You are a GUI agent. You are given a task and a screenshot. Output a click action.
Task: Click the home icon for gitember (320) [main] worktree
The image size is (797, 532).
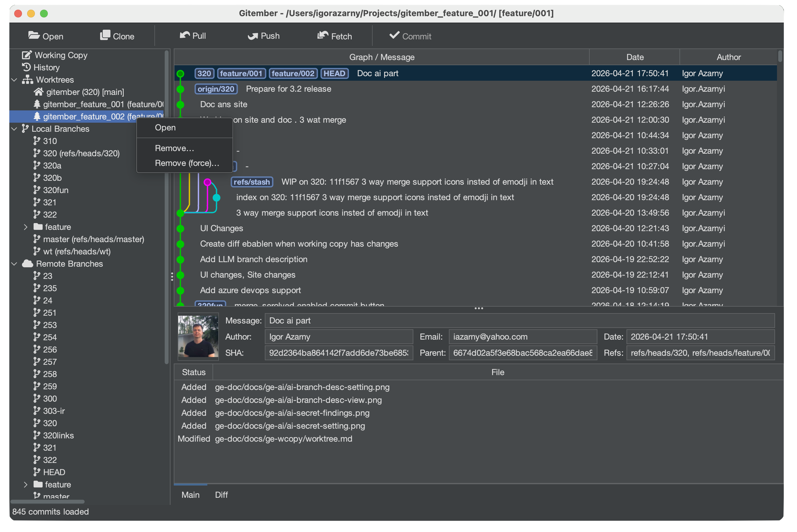(38, 92)
